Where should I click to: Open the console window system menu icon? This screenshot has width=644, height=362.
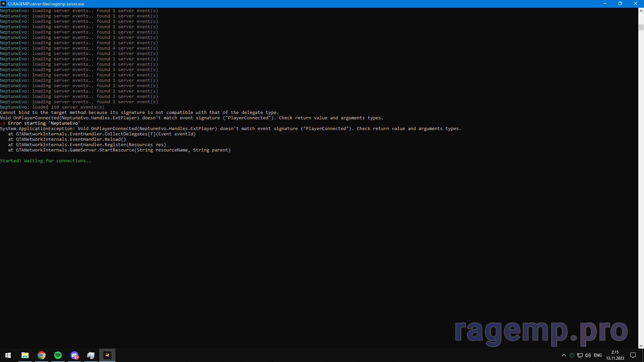(x=3, y=4)
